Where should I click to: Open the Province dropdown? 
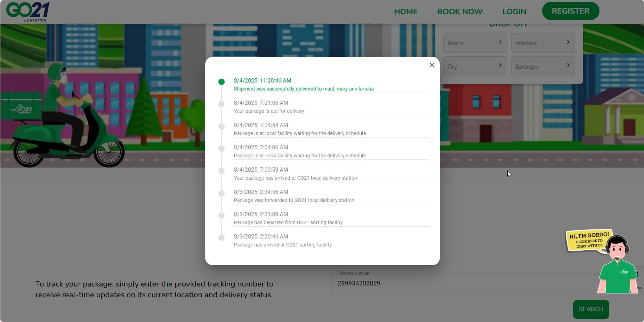[x=543, y=43]
